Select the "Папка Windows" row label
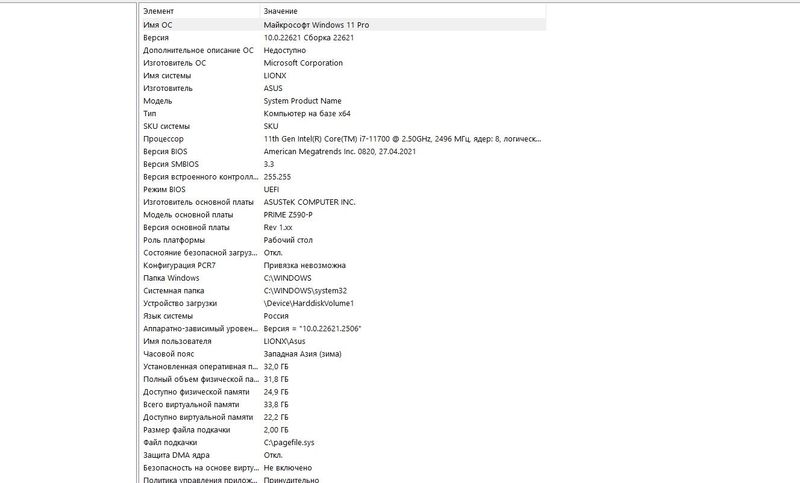This screenshot has height=483, width=800. (x=171, y=278)
